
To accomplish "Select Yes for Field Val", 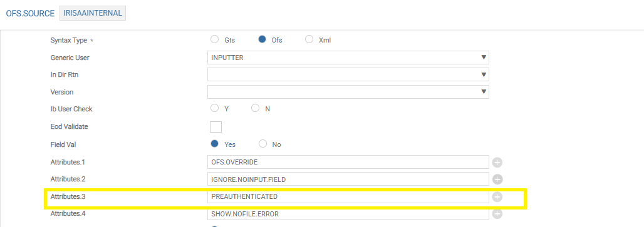I will click(x=214, y=144).
